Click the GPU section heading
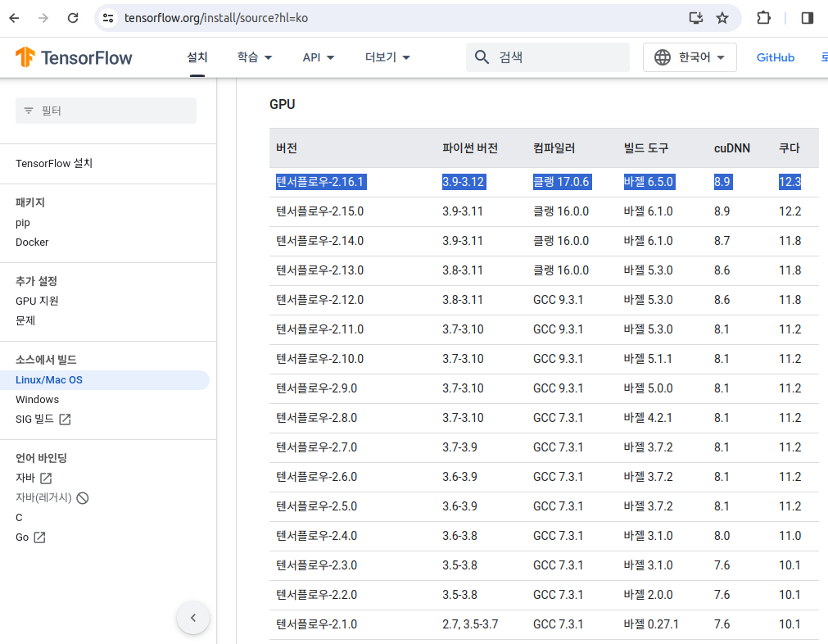Screen dimensions: 828x644 (282, 104)
